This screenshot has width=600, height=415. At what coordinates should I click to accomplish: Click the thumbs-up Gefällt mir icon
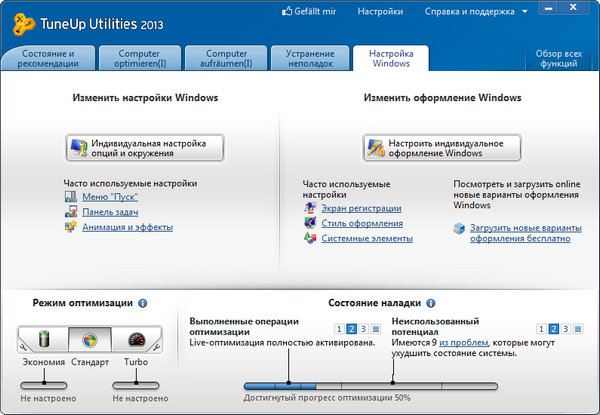[287, 11]
